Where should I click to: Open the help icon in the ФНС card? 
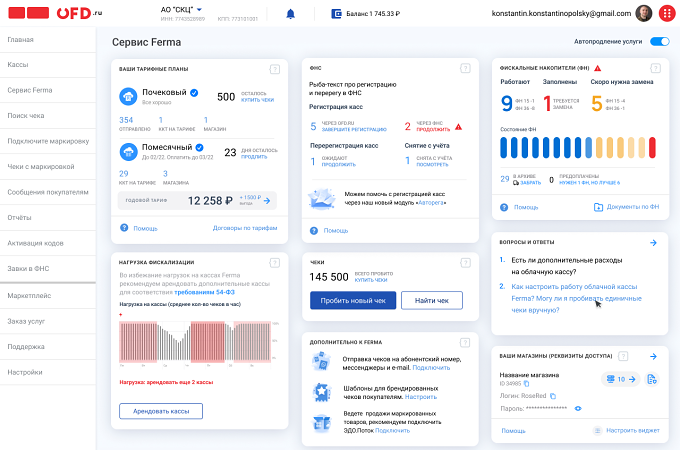click(465, 68)
